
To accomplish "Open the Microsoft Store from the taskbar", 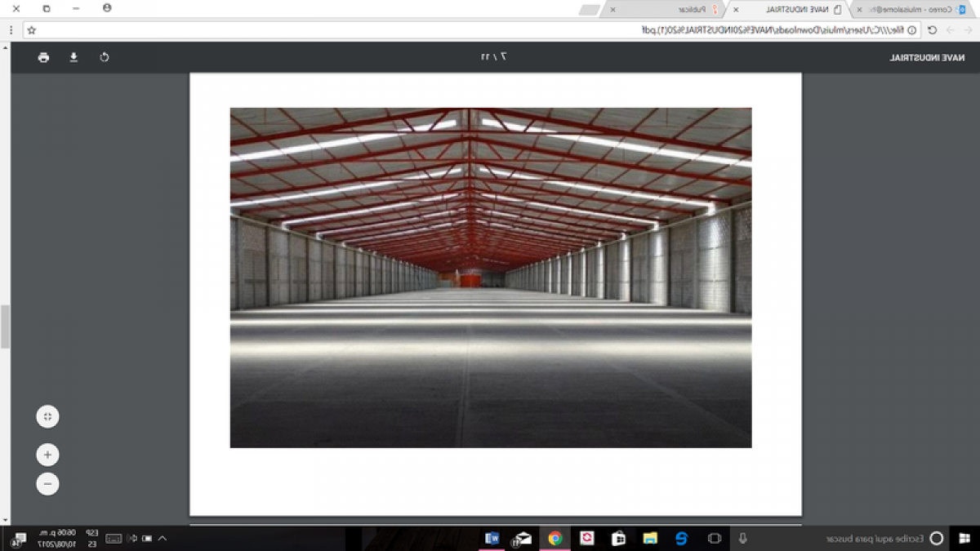I will [x=618, y=538].
